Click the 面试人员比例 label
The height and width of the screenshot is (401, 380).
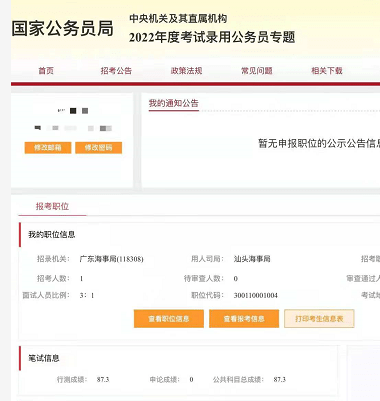(x=46, y=295)
